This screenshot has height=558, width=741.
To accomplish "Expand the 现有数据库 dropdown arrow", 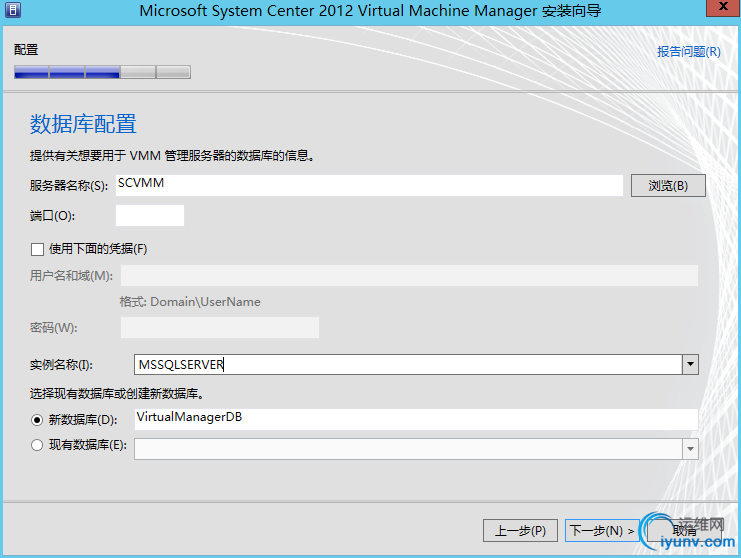I will click(690, 449).
